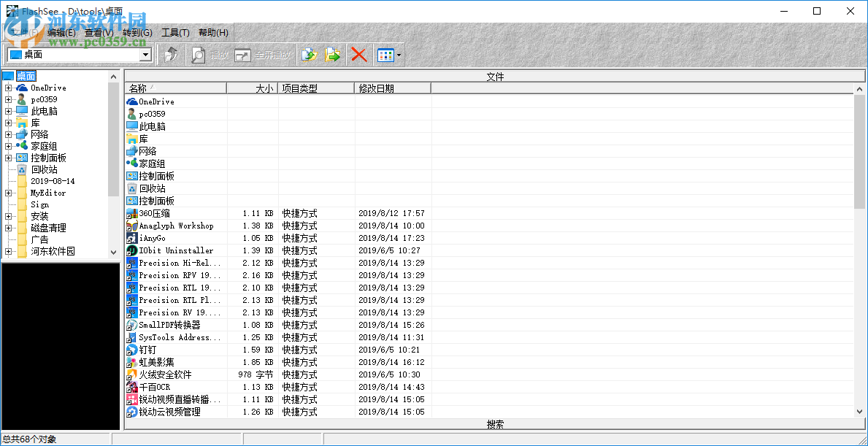Image resolution: width=868 pixels, height=446 pixels.
Task: Select the 千百OCR file entry
Action: coord(153,387)
